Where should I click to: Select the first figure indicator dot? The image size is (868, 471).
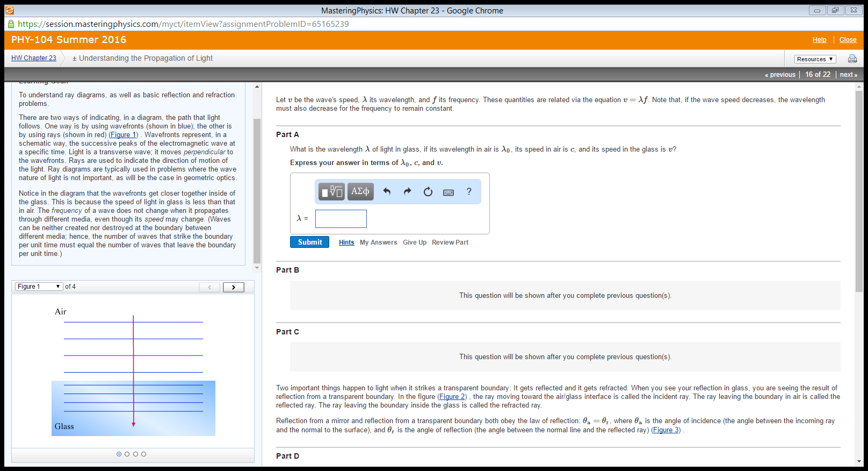click(119, 454)
